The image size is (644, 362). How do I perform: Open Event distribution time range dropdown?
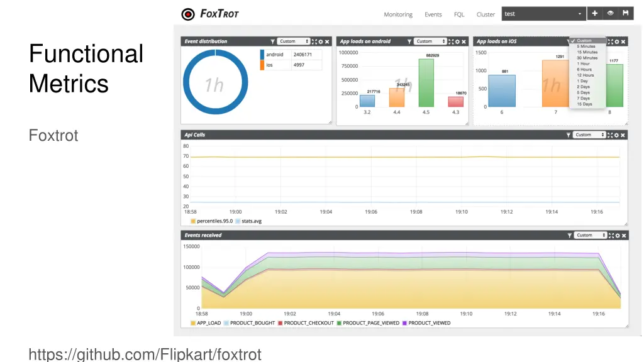pos(294,41)
